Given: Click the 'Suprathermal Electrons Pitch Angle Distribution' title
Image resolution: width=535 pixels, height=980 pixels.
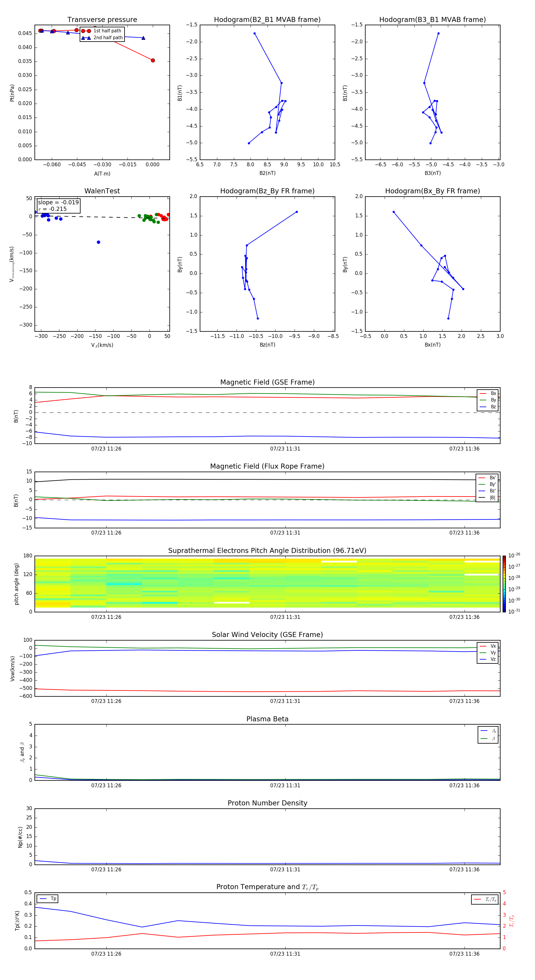Looking at the screenshot, I should (x=267, y=551).
